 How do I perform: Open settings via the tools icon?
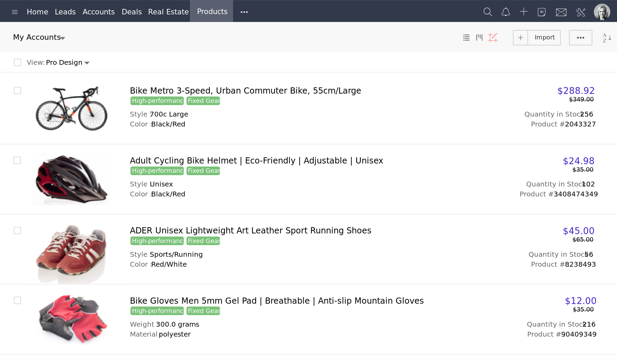(581, 11)
